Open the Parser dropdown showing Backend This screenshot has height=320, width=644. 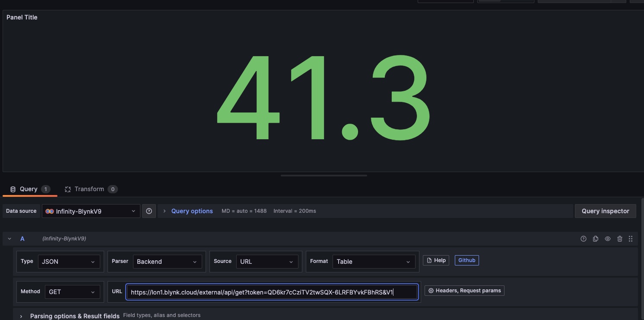coord(168,261)
